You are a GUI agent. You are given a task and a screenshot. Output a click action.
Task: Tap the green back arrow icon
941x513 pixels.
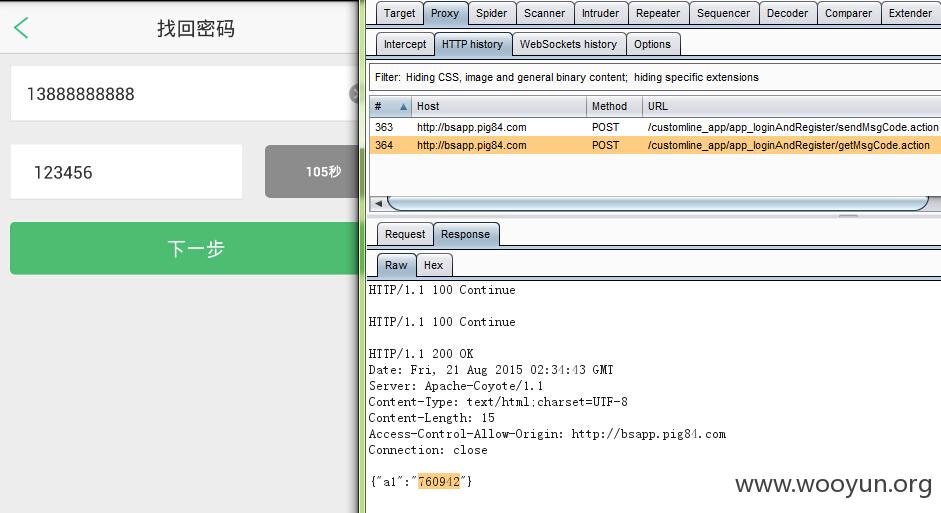coord(21,28)
